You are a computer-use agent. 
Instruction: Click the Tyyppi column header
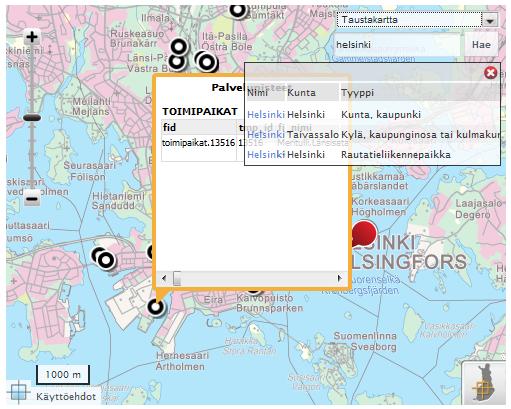(419, 93)
